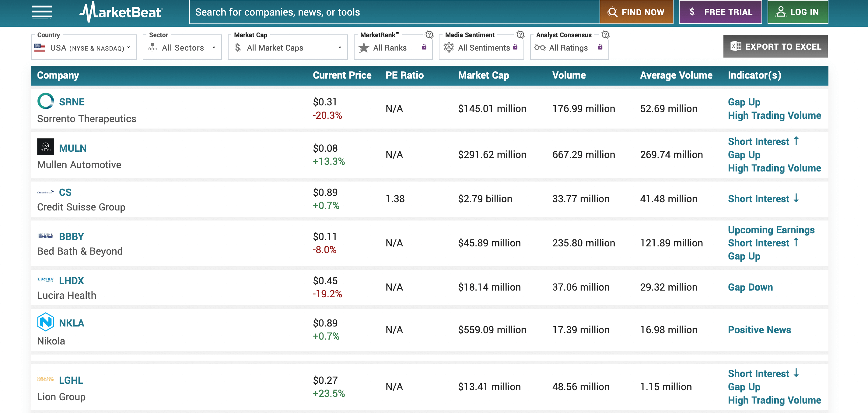Click the Credit Suisse logo icon

tap(45, 192)
